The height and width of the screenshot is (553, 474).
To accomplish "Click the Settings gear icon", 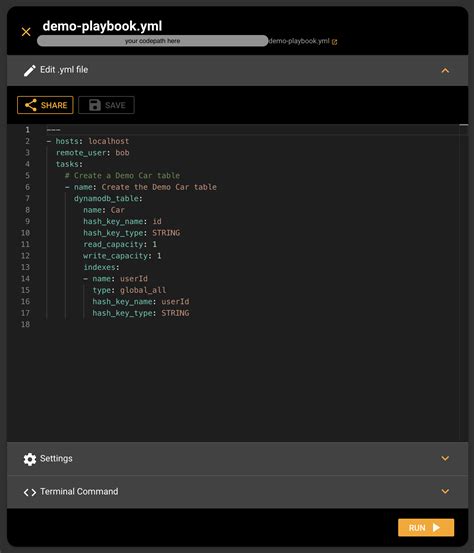I will [30, 459].
